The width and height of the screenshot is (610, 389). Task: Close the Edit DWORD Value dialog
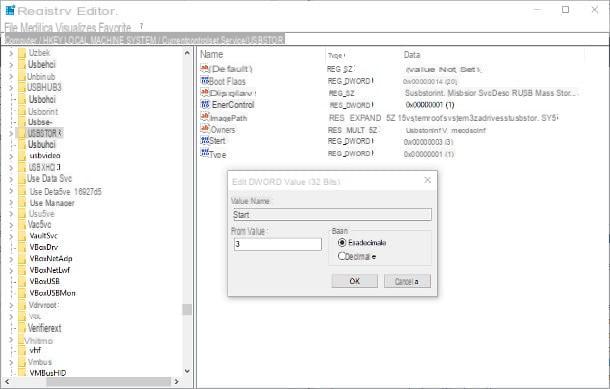coord(428,180)
